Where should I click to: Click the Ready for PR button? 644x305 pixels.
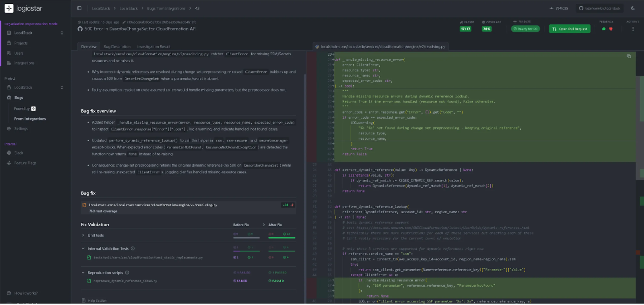pos(525,29)
